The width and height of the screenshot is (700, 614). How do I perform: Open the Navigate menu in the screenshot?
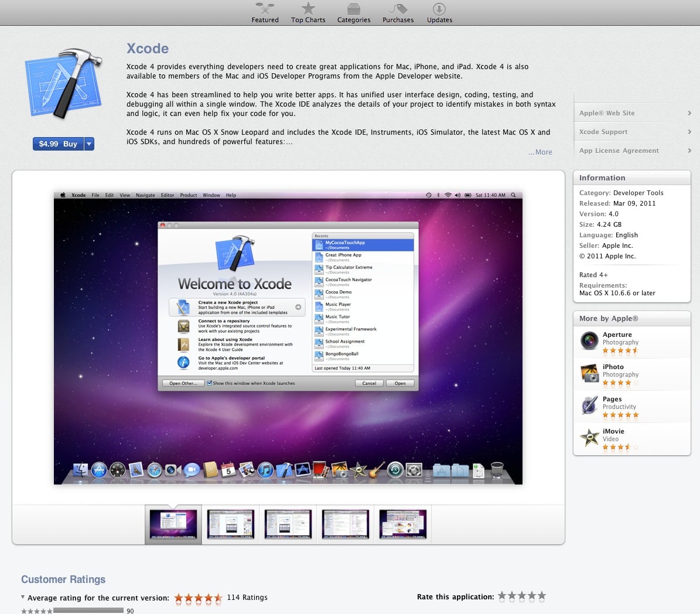(x=145, y=195)
